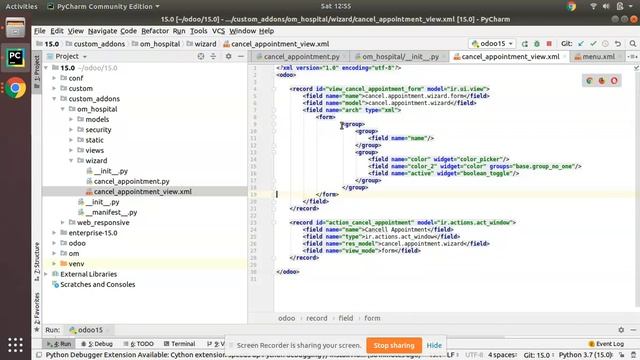Expand the models folder
The height and width of the screenshot is (360, 640).
pos(71,119)
